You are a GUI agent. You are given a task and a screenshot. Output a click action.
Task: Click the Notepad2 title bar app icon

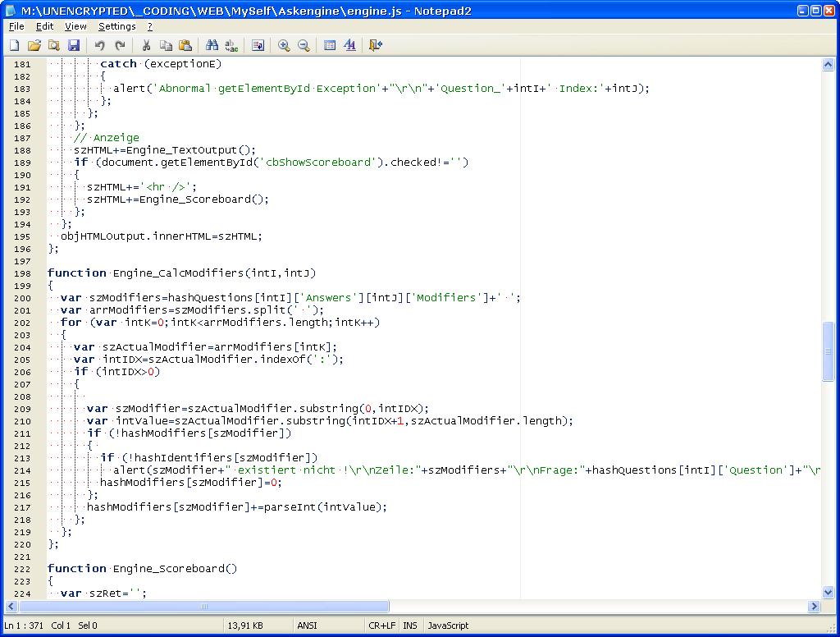(x=10, y=10)
